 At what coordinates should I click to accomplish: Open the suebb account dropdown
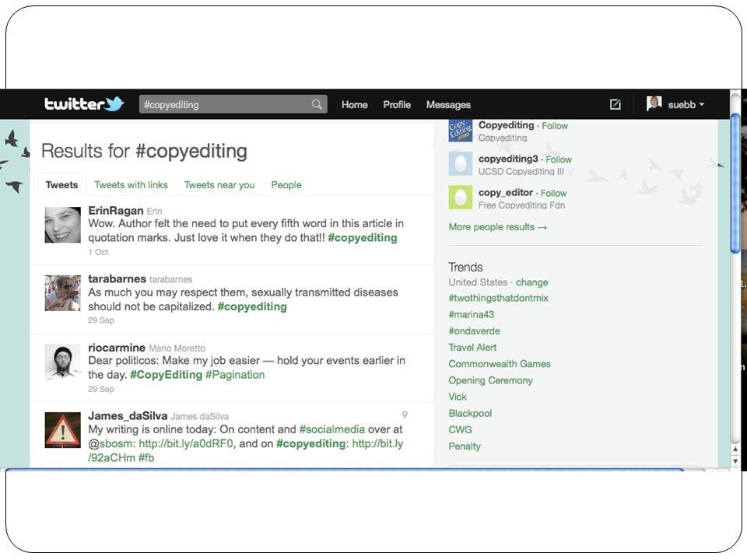(686, 105)
